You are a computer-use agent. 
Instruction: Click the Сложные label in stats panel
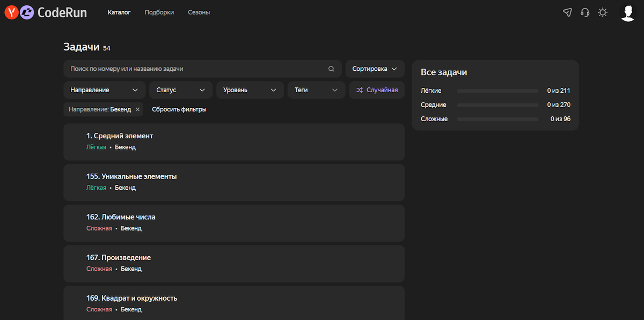point(434,119)
